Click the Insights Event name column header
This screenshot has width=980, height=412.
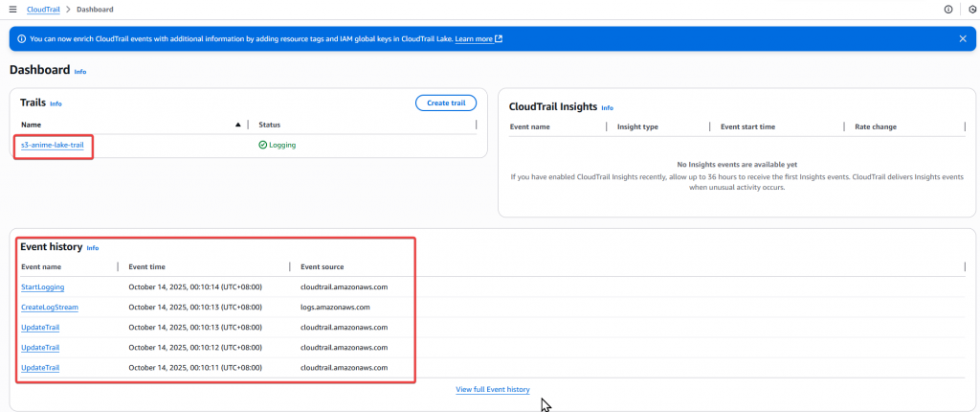coord(530,126)
